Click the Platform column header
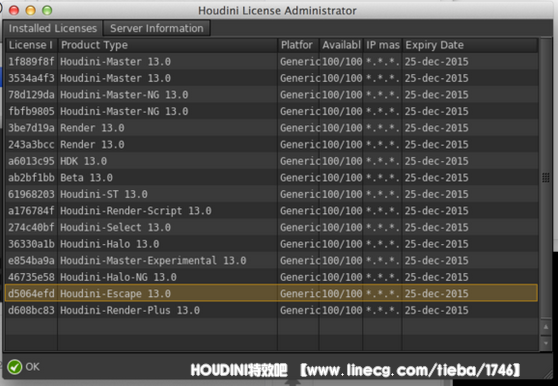 click(298, 45)
